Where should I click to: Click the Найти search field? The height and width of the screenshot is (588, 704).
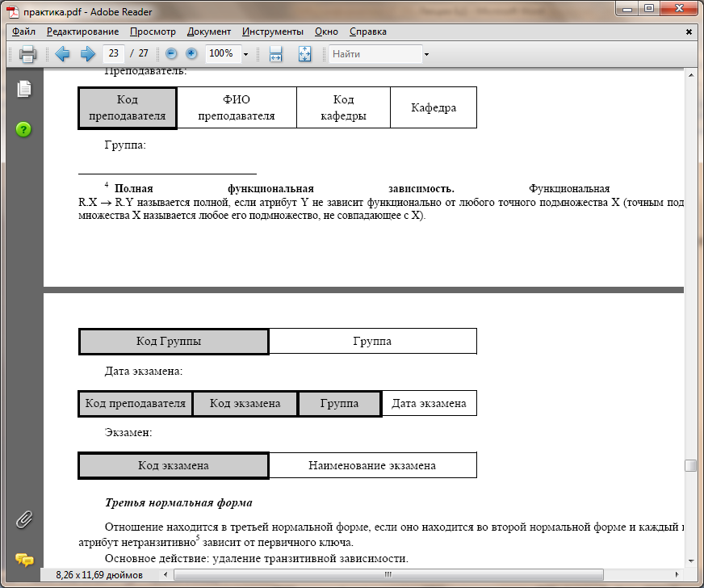tap(375, 54)
